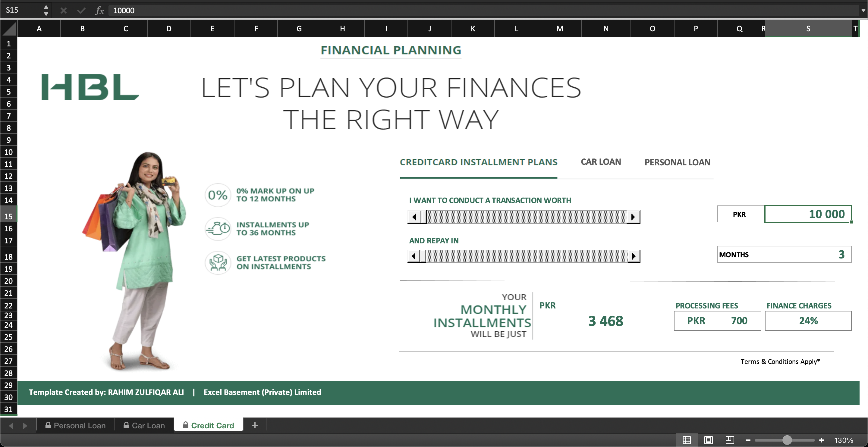This screenshot has height=447, width=868.
Task: Go to previous sheet with left arrow
Action: (11, 426)
